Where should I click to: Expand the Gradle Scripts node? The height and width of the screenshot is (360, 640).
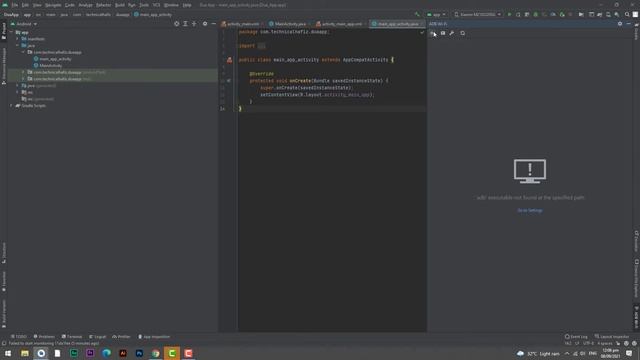11,106
